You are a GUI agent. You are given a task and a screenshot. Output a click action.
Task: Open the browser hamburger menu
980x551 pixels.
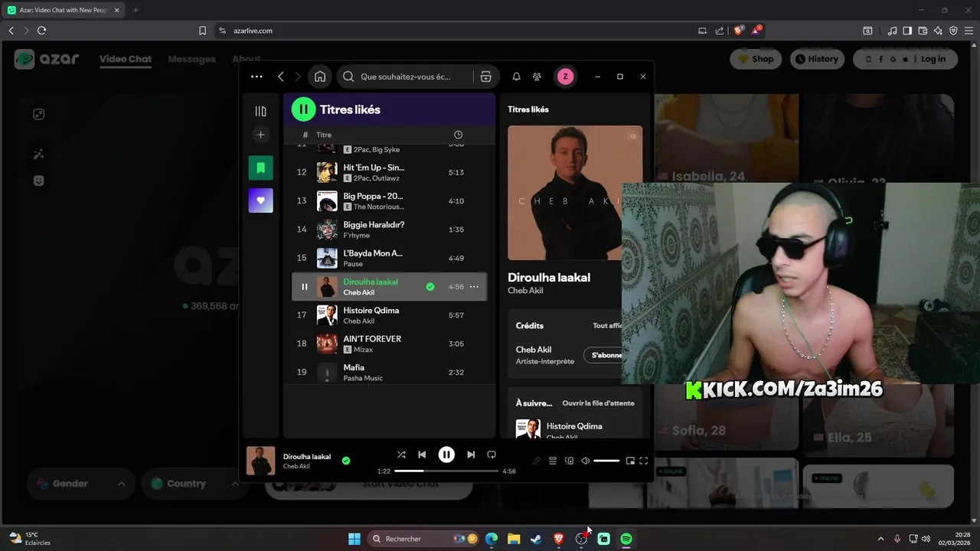tap(969, 31)
